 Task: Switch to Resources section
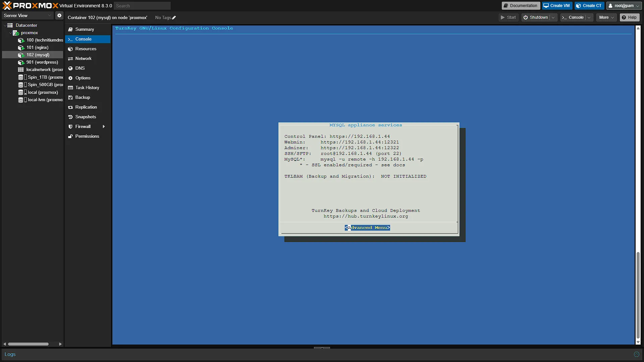point(88,49)
